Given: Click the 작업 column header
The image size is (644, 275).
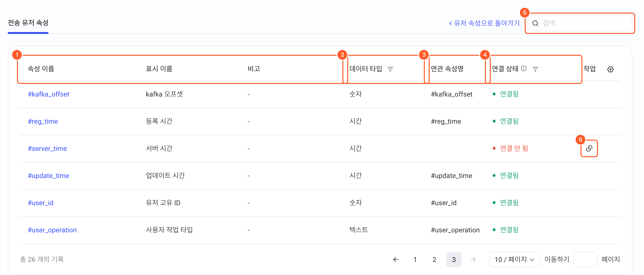Looking at the screenshot, I should (x=589, y=69).
